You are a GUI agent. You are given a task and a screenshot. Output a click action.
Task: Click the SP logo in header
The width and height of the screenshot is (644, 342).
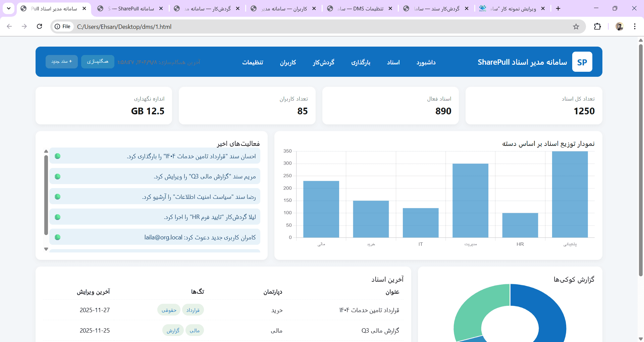582,62
